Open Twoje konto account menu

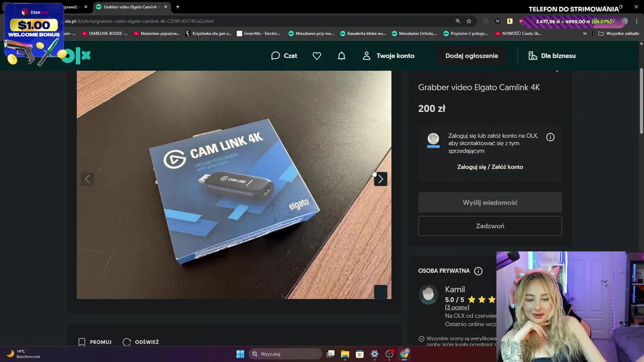[x=388, y=56]
